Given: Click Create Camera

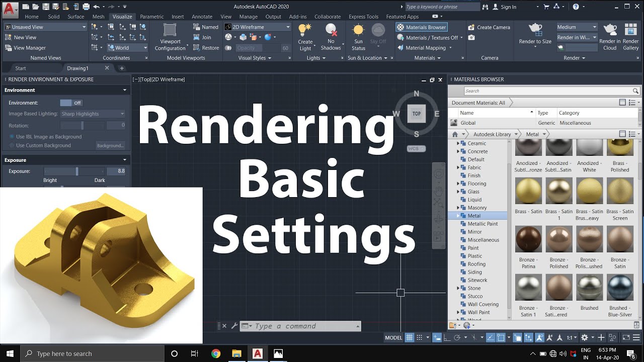Looking at the screenshot, I should coord(489,27).
